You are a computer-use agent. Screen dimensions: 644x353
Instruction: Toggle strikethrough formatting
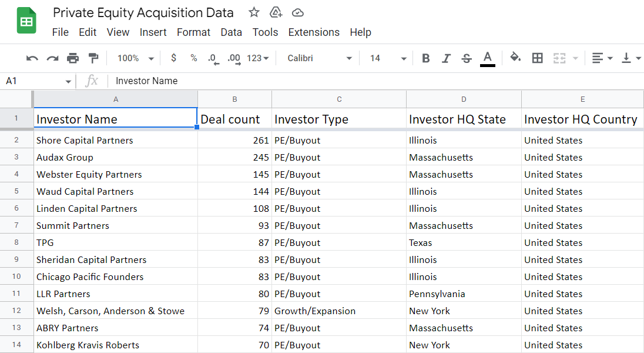467,58
